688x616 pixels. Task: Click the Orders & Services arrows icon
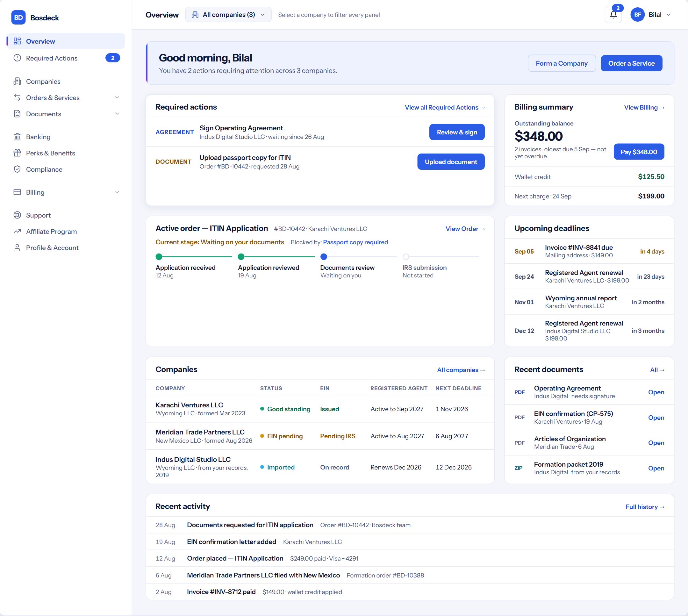17,97
